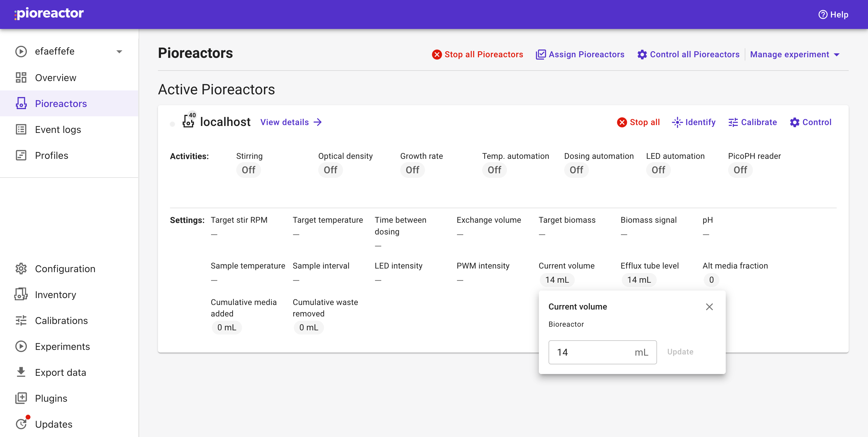This screenshot has height=437, width=868.
Task: Expand the efaeffefe experiment dropdown arrow
Action: click(x=119, y=52)
